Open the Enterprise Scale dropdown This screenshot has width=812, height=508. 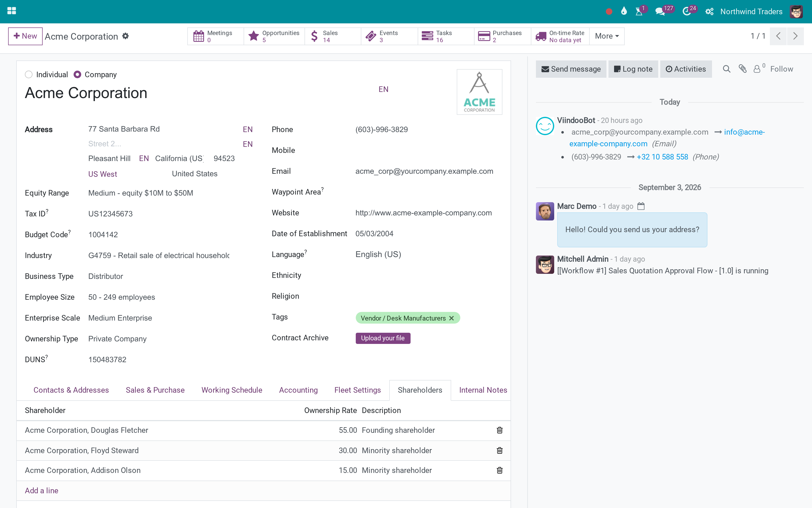coord(159,318)
